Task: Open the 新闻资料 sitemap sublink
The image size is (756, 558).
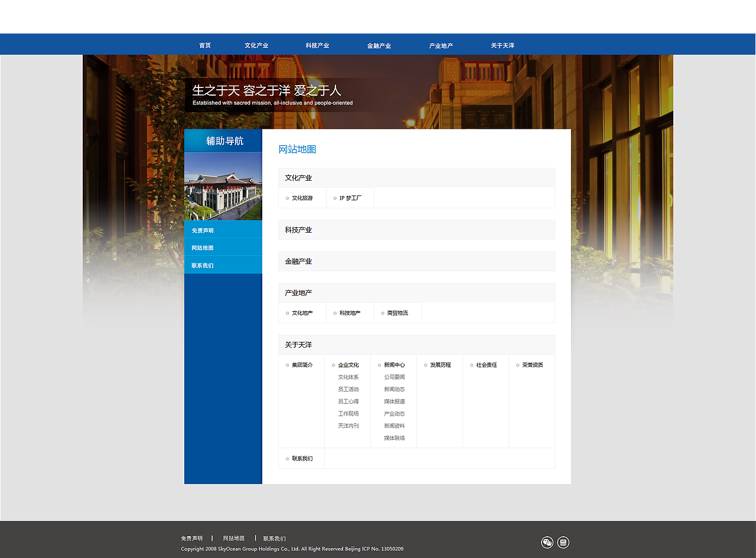Action: click(x=395, y=426)
